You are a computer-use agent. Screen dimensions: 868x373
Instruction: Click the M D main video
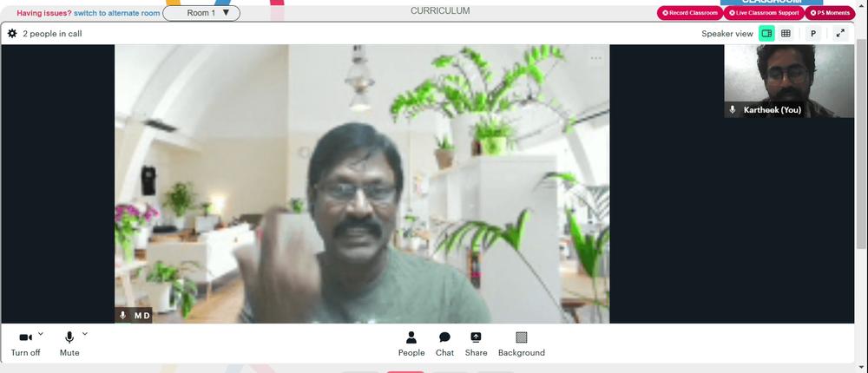pyautogui.click(x=362, y=184)
